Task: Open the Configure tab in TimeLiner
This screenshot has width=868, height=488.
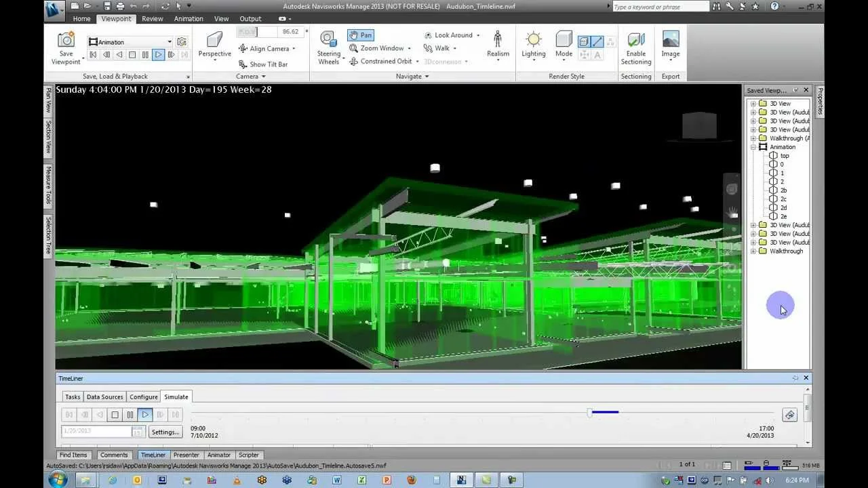Action: 143,396
